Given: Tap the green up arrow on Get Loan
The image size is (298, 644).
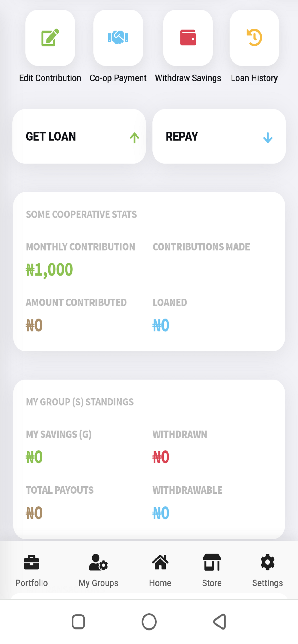Looking at the screenshot, I should pyautogui.click(x=134, y=138).
